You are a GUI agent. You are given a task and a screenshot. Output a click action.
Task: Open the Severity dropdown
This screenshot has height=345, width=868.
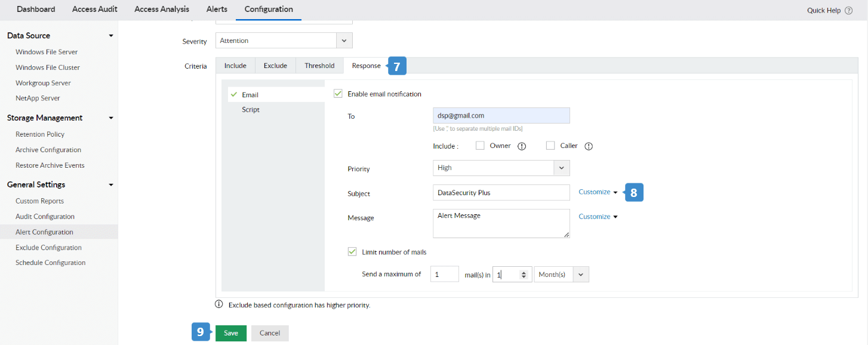click(x=344, y=41)
